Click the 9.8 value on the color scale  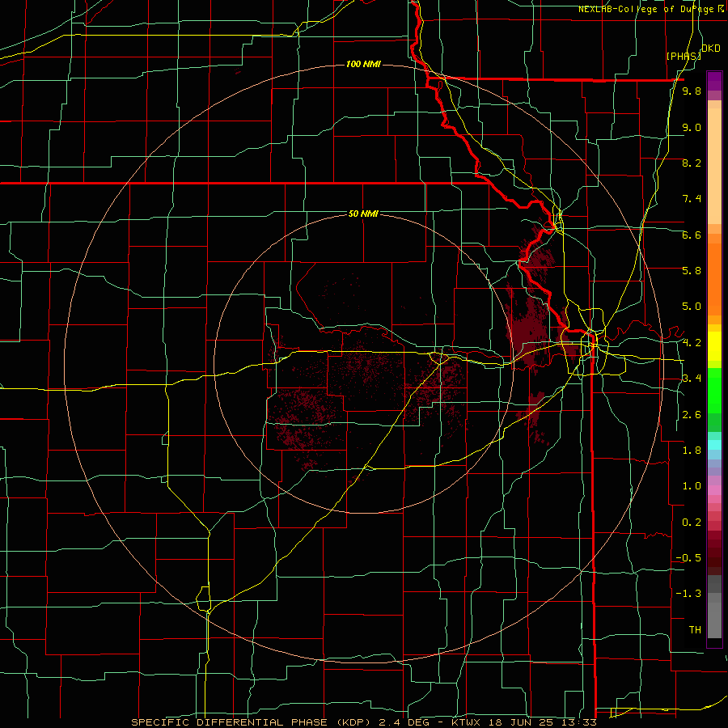pyautogui.click(x=692, y=91)
